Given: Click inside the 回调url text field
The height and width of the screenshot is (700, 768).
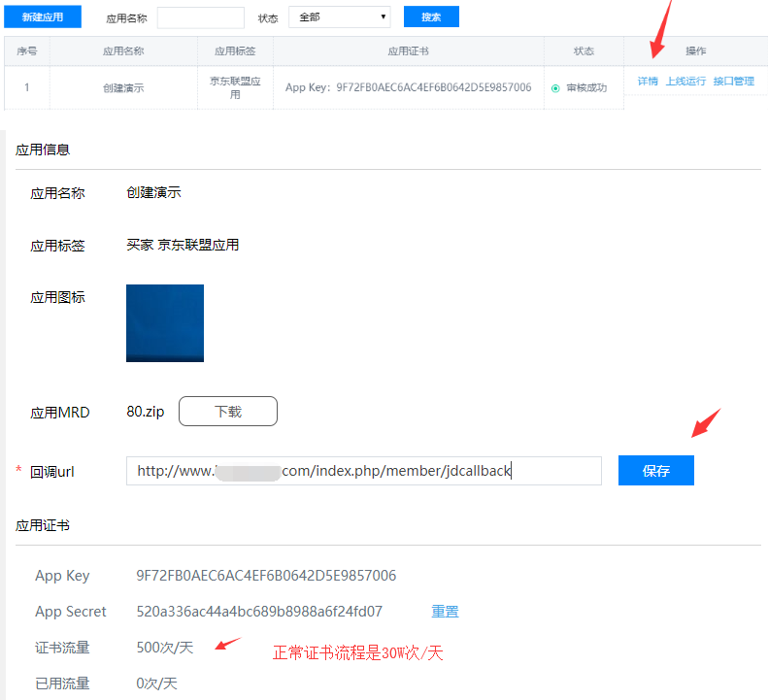Looking at the screenshot, I should pos(363,471).
